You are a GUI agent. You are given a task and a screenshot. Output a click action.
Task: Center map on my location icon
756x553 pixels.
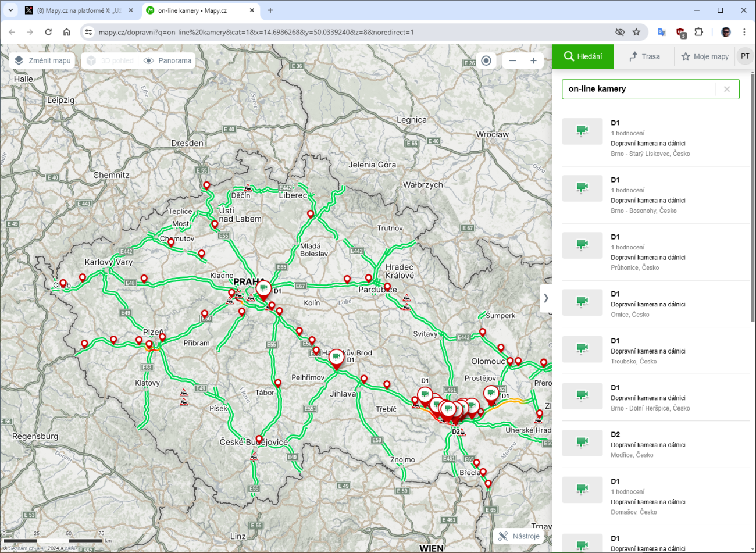(486, 60)
